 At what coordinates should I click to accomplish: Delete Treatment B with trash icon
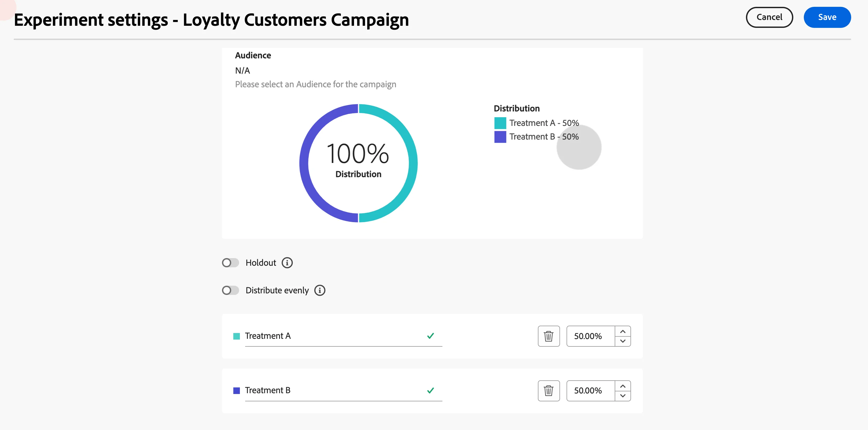(x=549, y=391)
